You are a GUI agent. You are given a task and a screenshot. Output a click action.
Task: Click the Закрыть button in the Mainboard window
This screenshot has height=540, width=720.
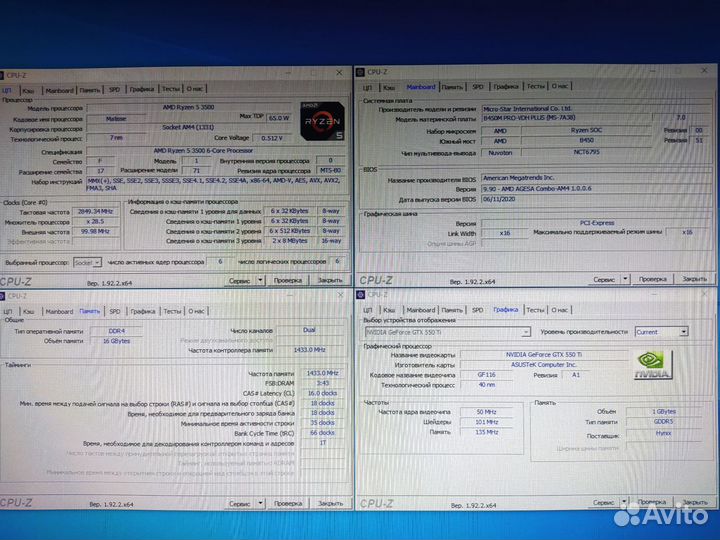[x=694, y=278]
